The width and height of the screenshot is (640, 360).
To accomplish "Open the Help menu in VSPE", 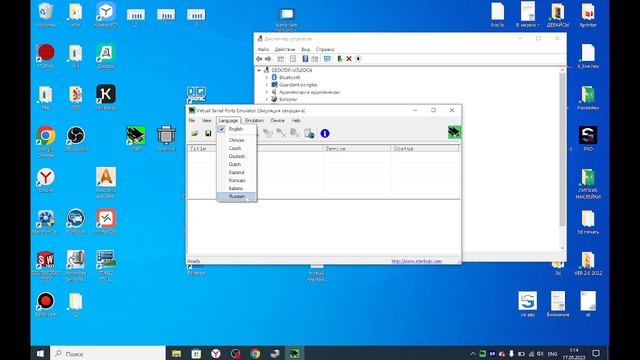I will click(296, 120).
